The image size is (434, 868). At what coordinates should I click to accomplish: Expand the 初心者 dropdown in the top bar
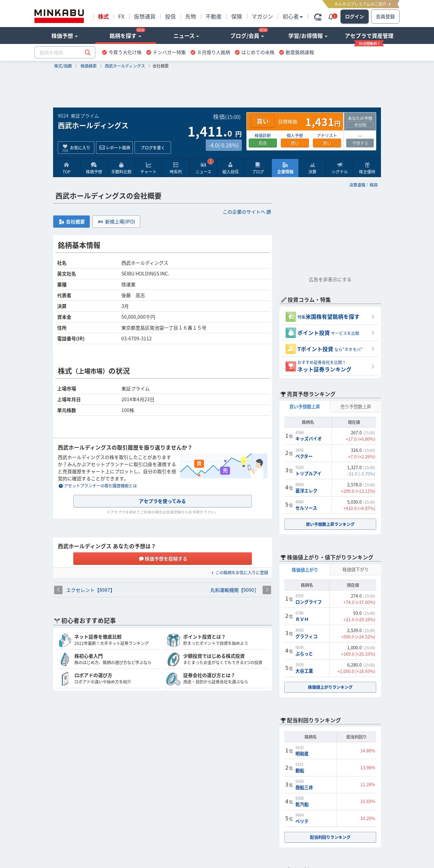pyautogui.click(x=293, y=17)
